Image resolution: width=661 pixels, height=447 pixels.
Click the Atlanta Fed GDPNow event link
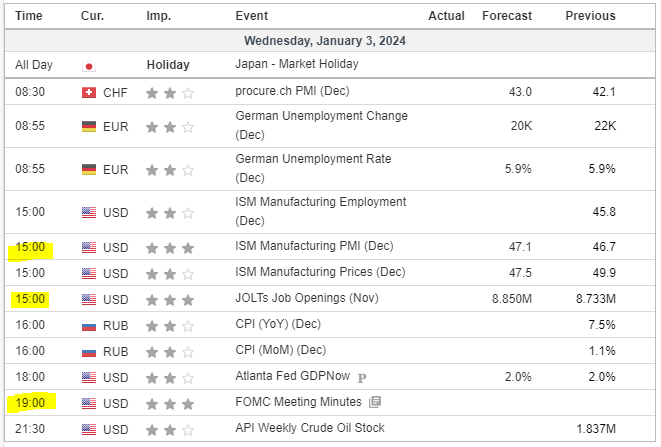point(294,376)
